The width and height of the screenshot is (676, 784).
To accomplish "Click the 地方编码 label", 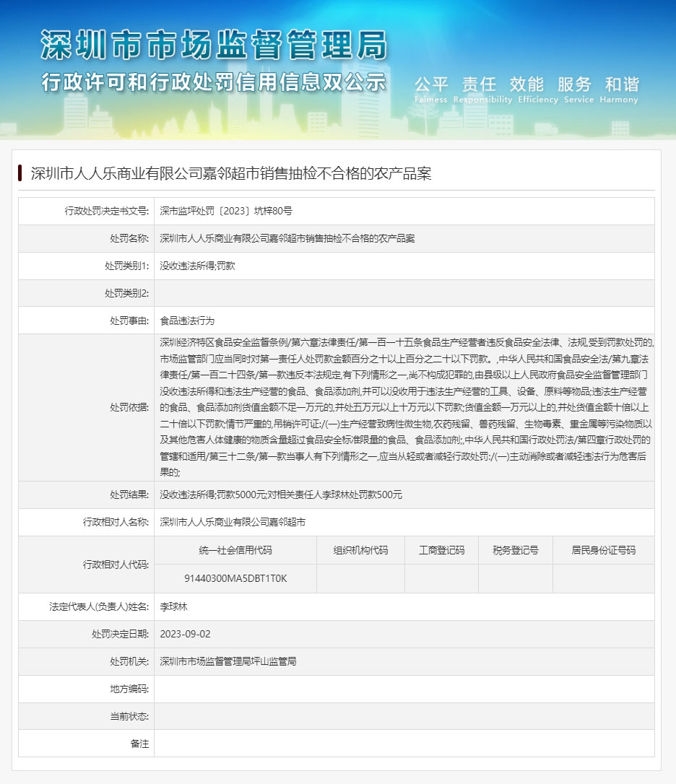I will [x=129, y=689].
